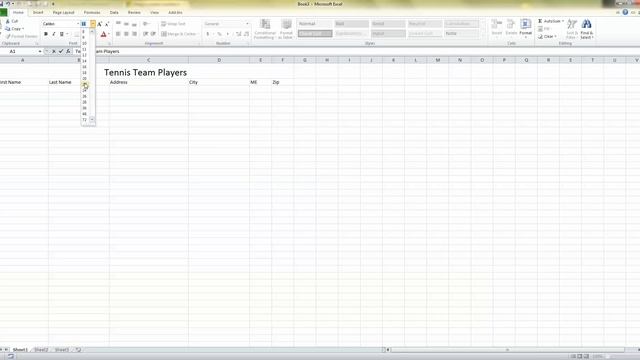Open Conditional Formatting menu
The height and width of the screenshot is (360, 640).
click(x=265, y=29)
